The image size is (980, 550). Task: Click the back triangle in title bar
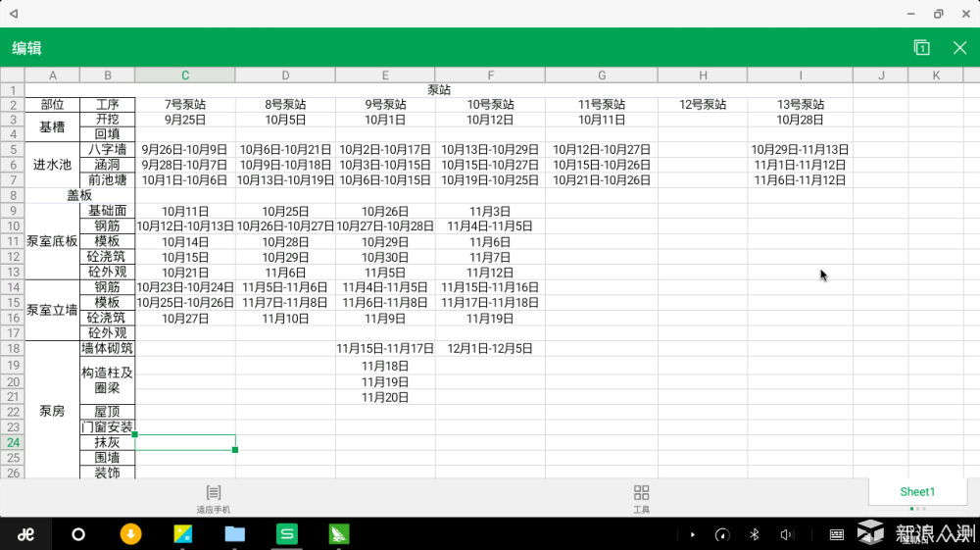14,14
